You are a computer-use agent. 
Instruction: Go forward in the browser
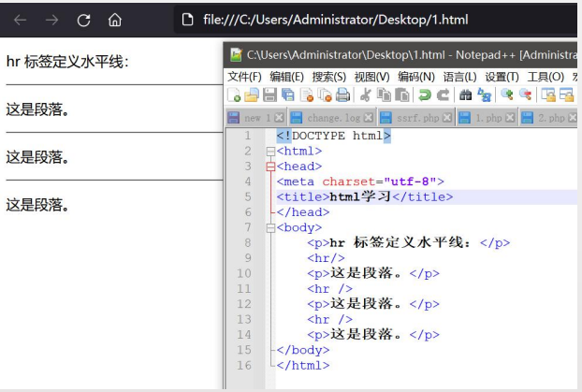pyautogui.click(x=51, y=20)
